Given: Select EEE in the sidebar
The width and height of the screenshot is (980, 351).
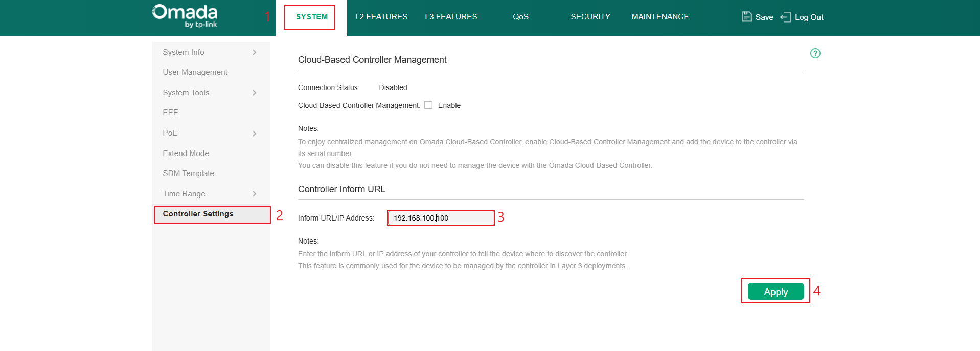Looking at the screenshot, I should 170,113.
